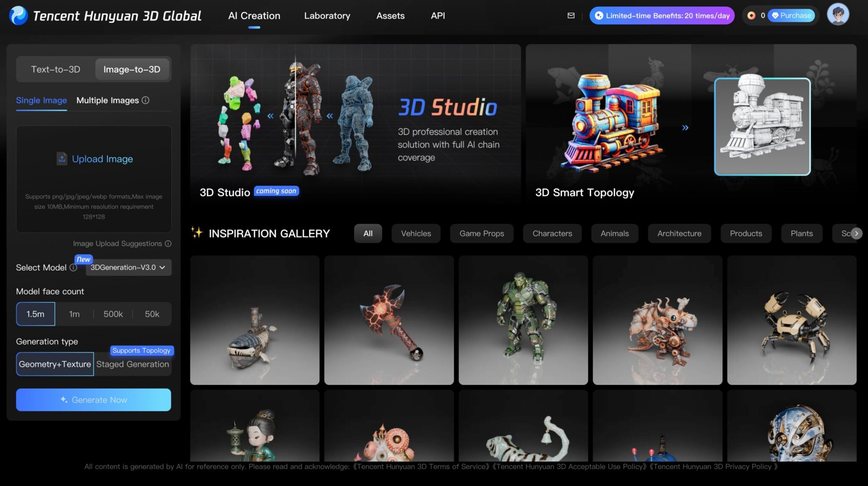Open the mail notification icon
The width and height of the screenshot is (868, 486).
(x=571, y=15)
